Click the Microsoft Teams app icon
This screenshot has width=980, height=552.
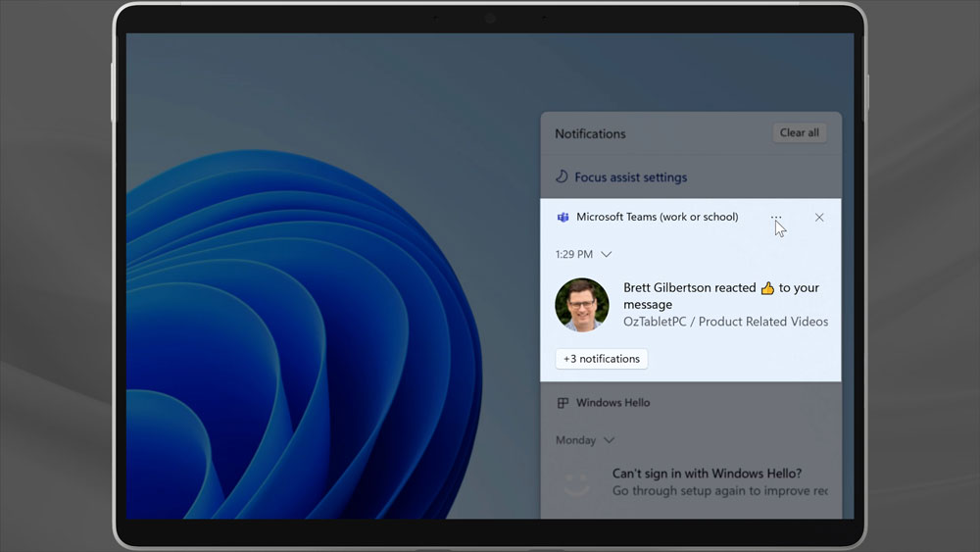pyautogui.click(x=563, y=218)
